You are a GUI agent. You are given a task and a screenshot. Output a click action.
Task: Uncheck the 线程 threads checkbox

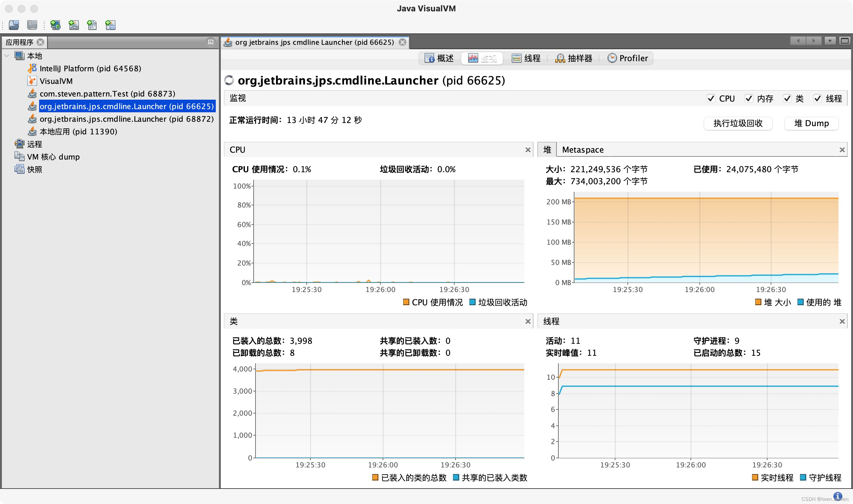[x=817, y=98]
